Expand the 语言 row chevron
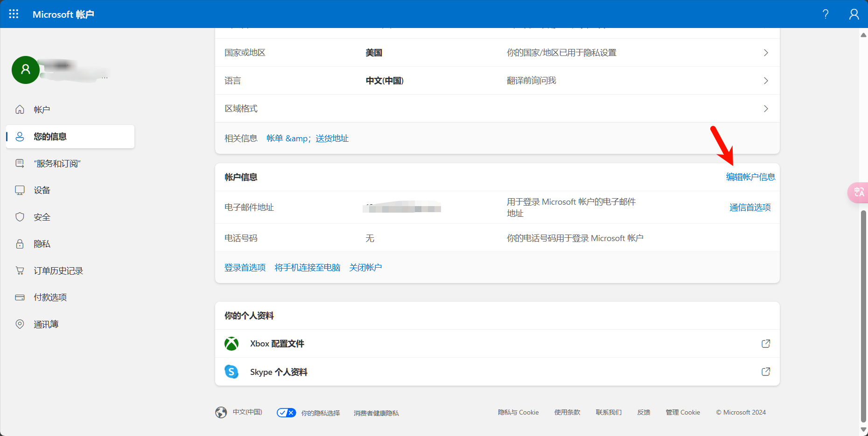The width and height of the screenshot is (868, 436). coord(766,81)
